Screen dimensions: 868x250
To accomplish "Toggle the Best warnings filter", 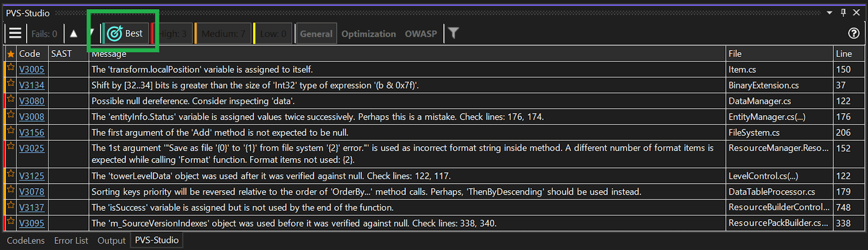I will (x=125, y=34).
